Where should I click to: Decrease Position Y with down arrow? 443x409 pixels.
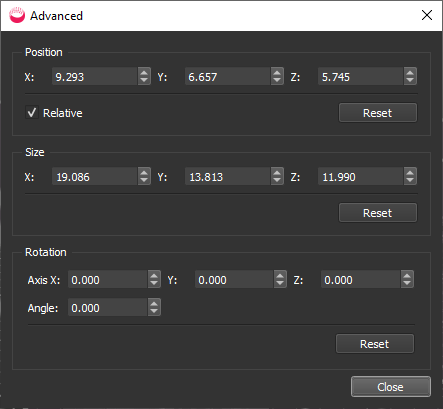click(x=277, y=80)
